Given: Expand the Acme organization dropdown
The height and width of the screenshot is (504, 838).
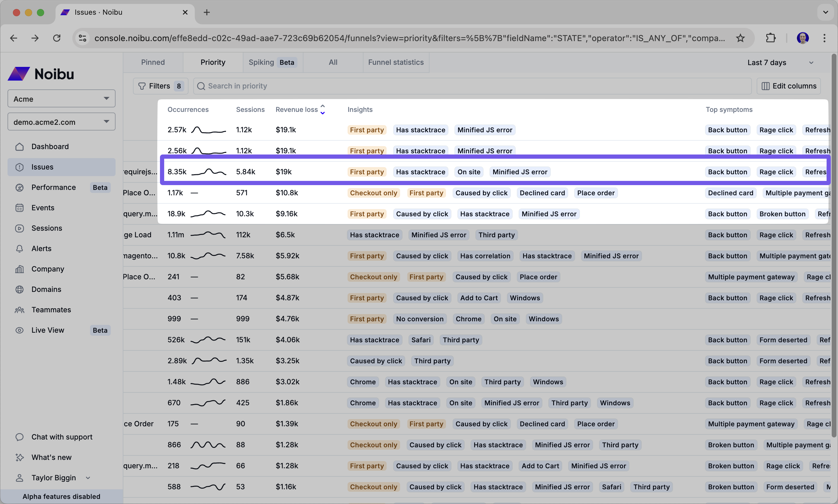Looking at the screenshot, I should pyautogui.click(x=62, y=99).
